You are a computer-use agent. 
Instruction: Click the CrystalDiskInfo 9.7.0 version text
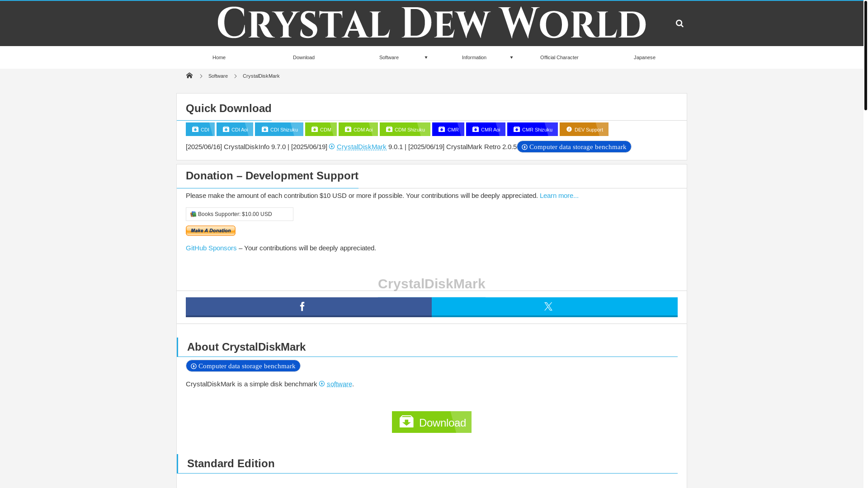255,147
